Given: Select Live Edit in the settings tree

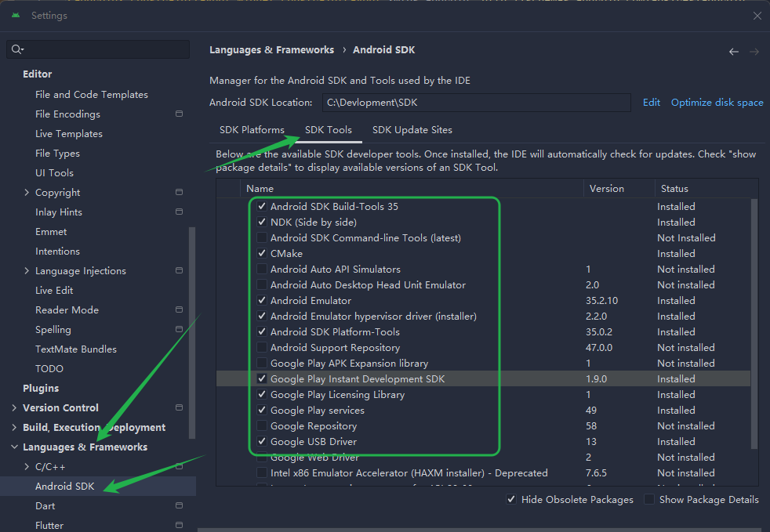Looking at the screenshot, I should [54, 291].
